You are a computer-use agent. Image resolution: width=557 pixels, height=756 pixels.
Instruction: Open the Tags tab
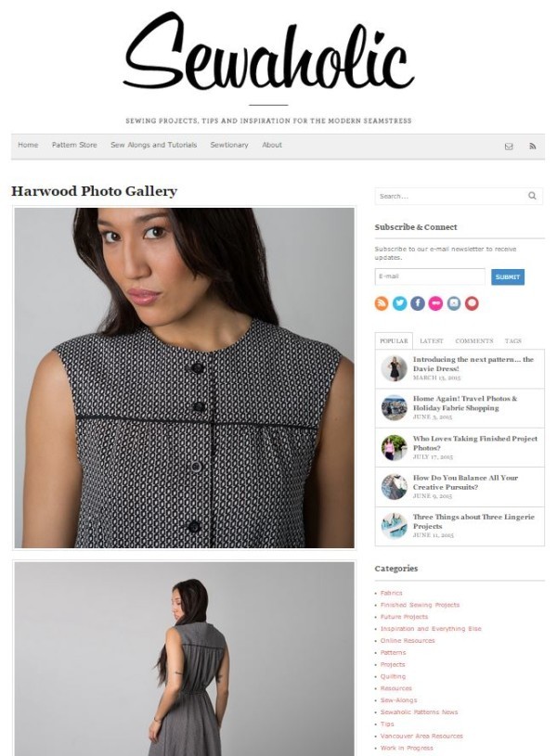point(513,340)
